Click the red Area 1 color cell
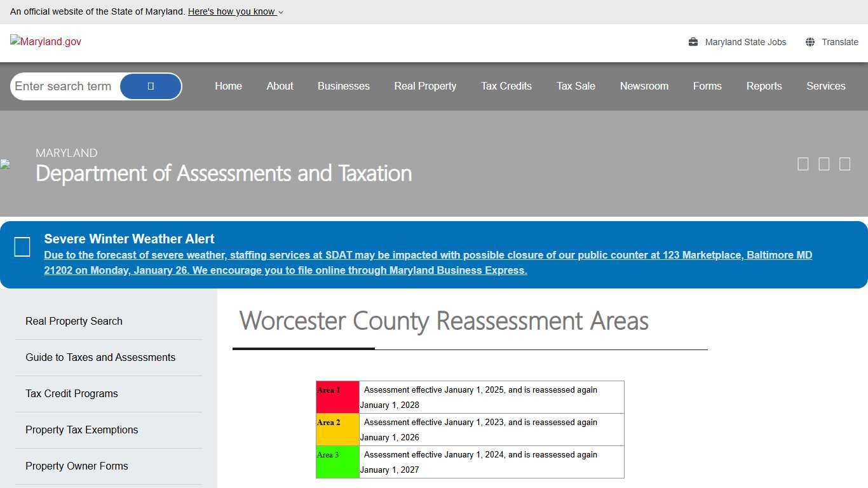This screenshot has height=488, width=868. tap(337, 396)
